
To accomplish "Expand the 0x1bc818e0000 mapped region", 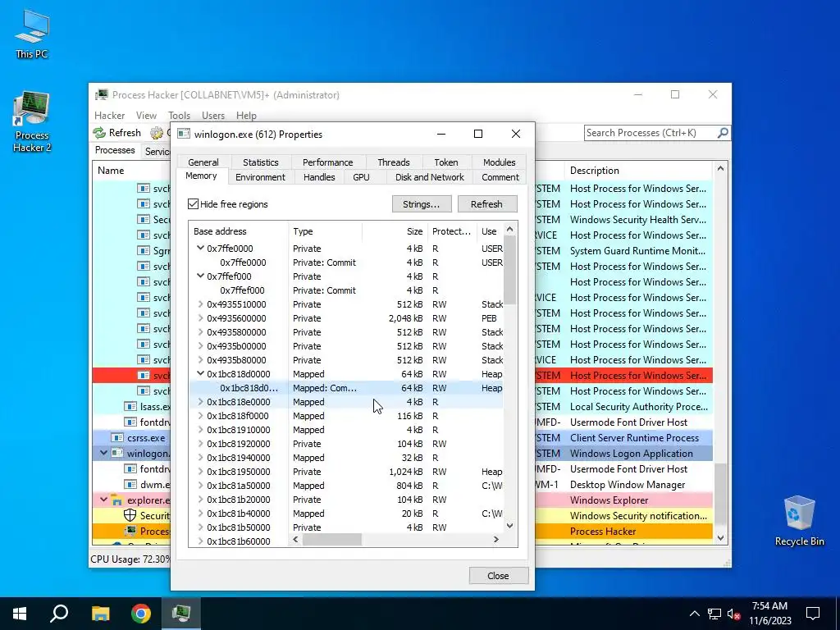I will tap(200, 401).
